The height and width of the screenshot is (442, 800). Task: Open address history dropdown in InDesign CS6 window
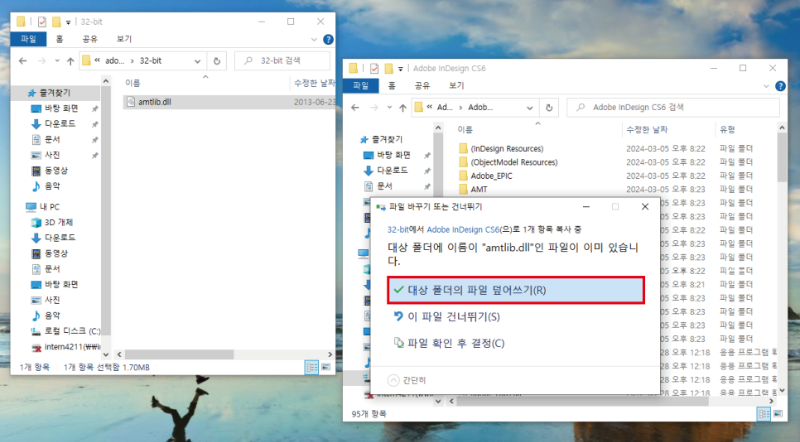point(530,108)
